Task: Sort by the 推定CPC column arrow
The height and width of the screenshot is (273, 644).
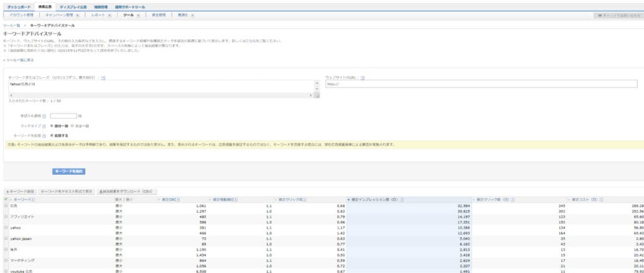Action: [x=159, y=199]
